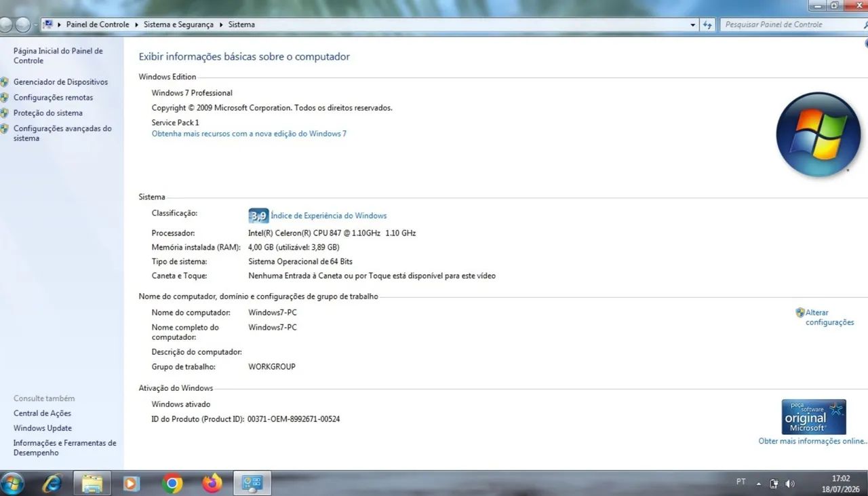Click the Service Pack 1 text

point(176,123)
